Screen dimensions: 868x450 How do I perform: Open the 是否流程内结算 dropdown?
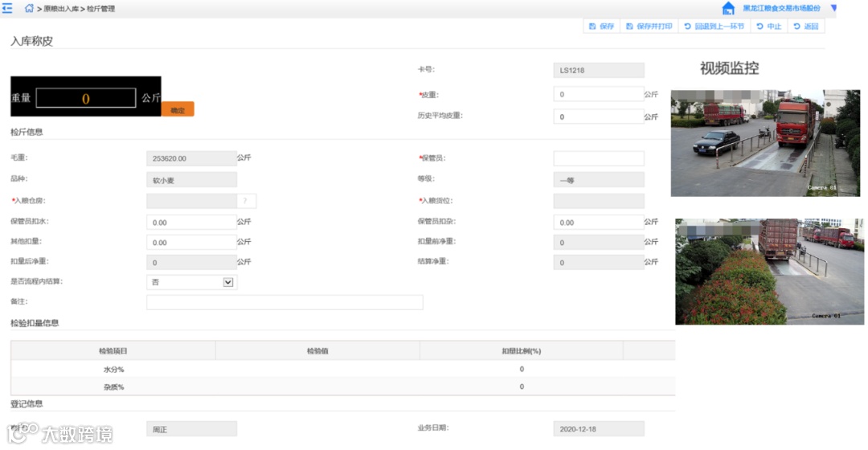pyautogui.click(x=191, y=282)
